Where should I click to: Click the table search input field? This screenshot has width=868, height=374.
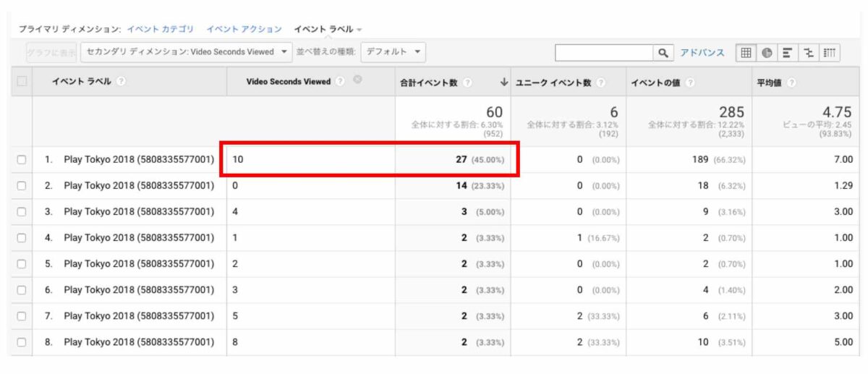tap(603, 53)
